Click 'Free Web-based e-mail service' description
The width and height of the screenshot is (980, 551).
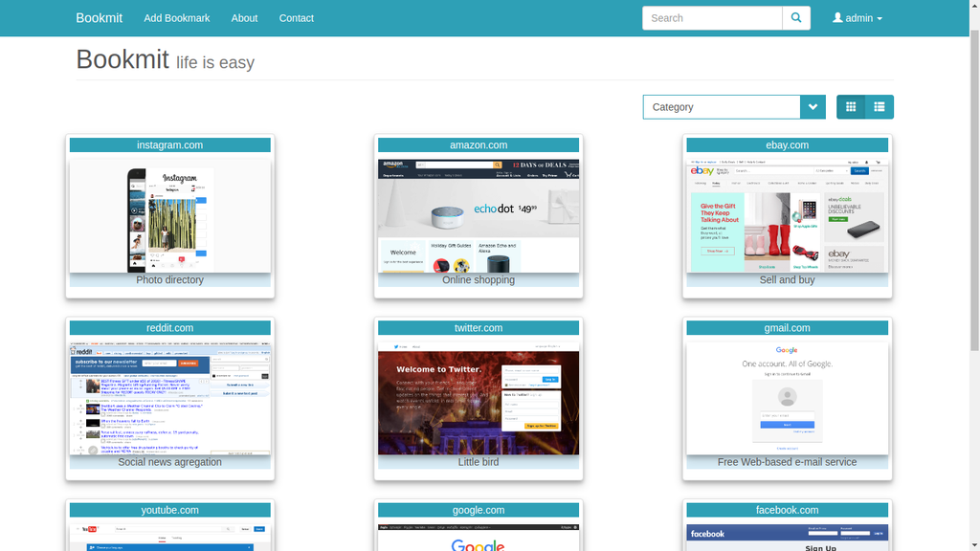click(787, 462)
